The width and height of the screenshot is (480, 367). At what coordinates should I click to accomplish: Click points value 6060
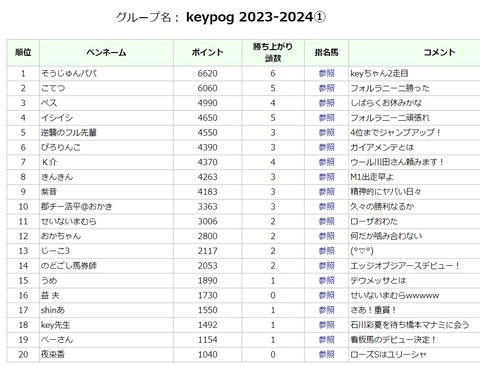point(207,88)
